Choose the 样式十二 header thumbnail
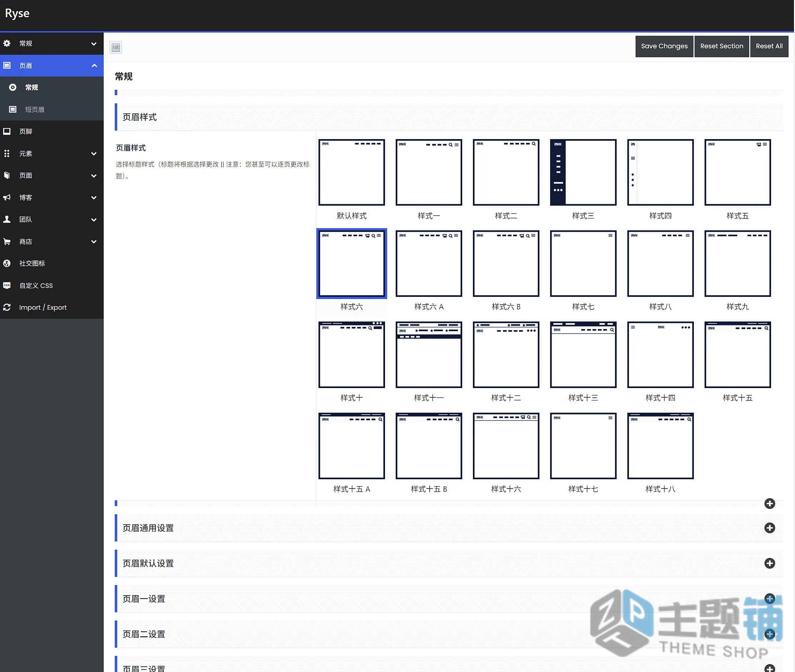The width and height of the screenshot is (795, 672). [506, 355]
